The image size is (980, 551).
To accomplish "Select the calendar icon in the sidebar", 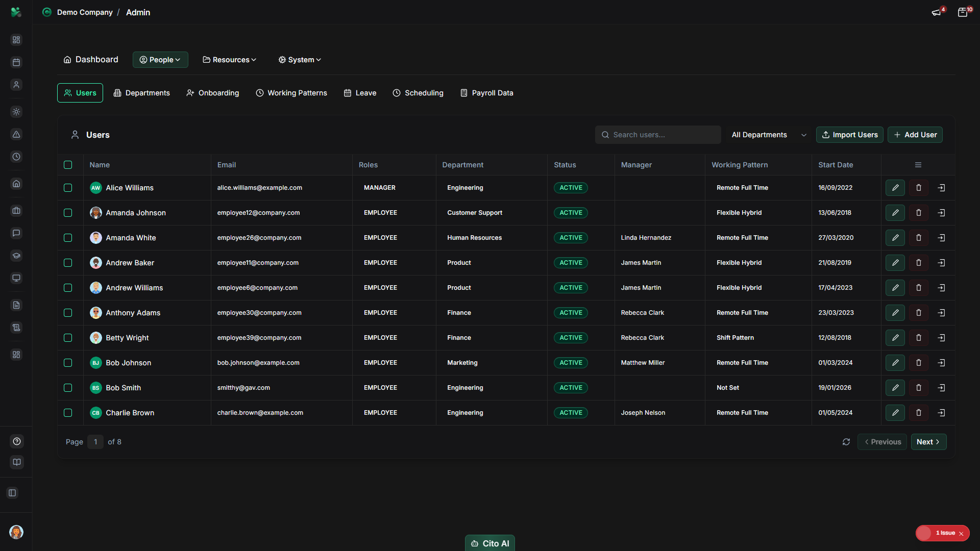I will (x=16, y=62).
